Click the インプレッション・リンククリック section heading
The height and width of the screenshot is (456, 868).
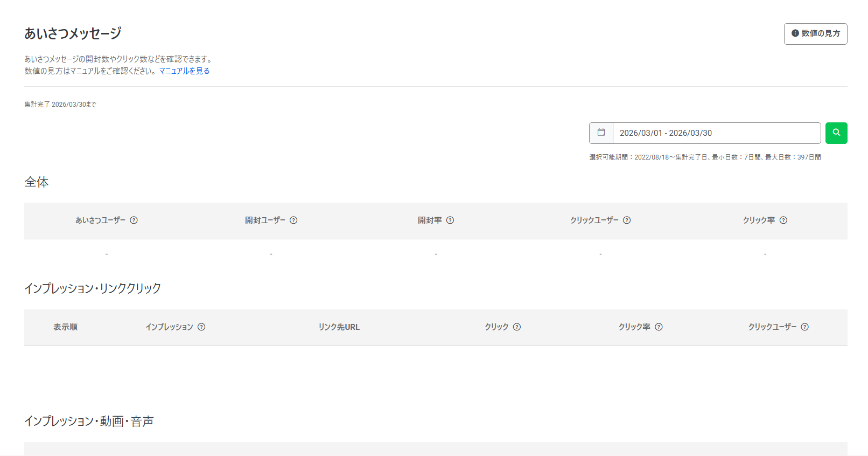pos(93,288)
